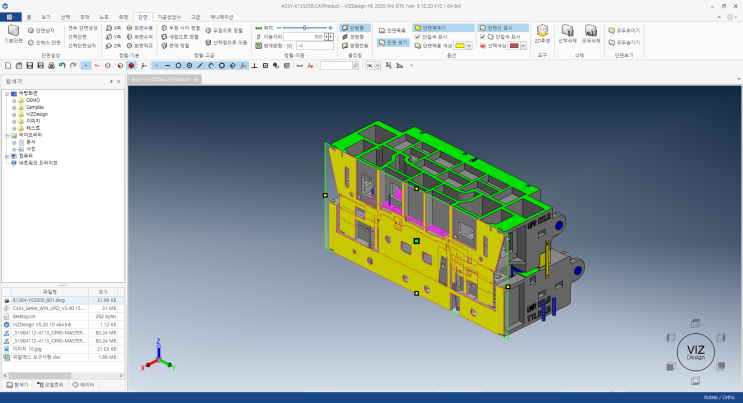
Task: Click the red selection color swatch
Action: point(514,46)
